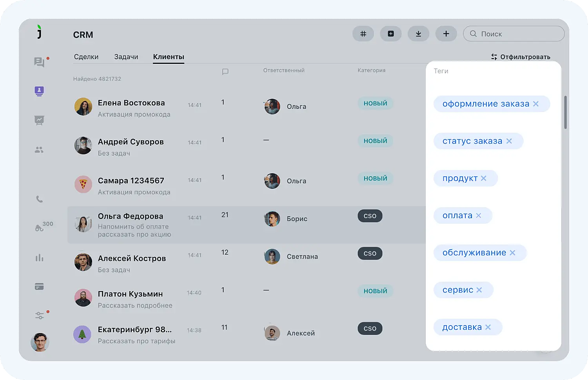Switch to the 'Сделки' tab
Screen dimensions: 588x380
tap(86, 56)
